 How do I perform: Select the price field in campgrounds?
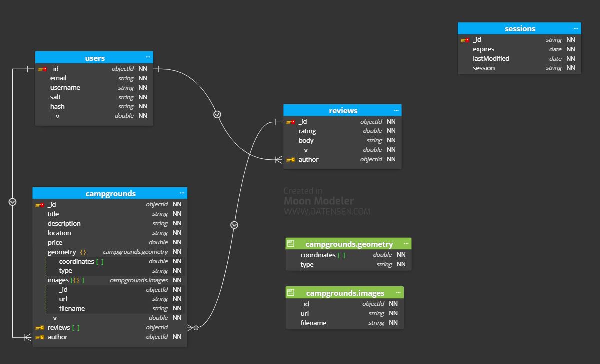coord(110,243)
